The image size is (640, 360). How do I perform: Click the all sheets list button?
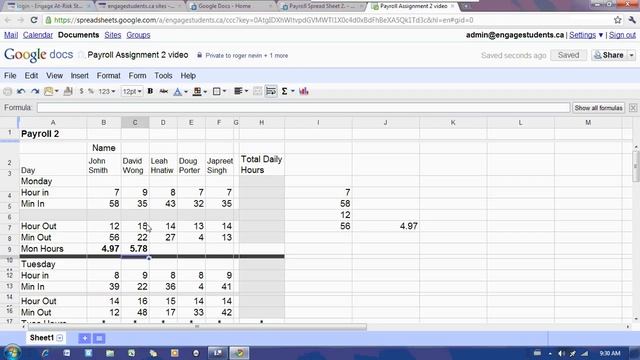99,338
